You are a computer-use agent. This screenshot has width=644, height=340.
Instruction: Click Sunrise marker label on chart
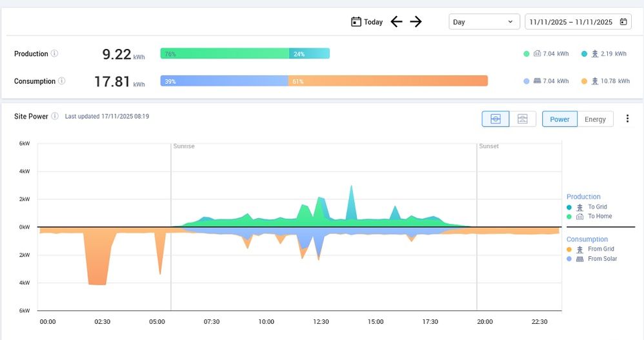tap(184, 146)
